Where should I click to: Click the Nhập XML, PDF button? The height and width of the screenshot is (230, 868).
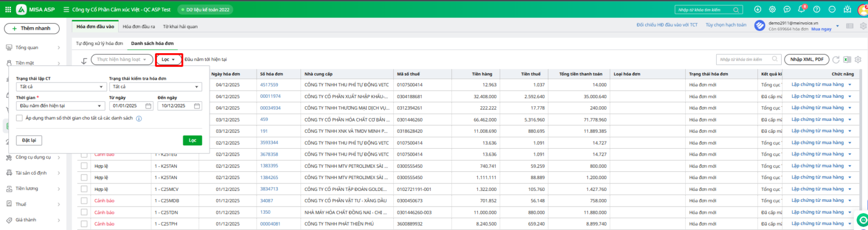[807, 59]
